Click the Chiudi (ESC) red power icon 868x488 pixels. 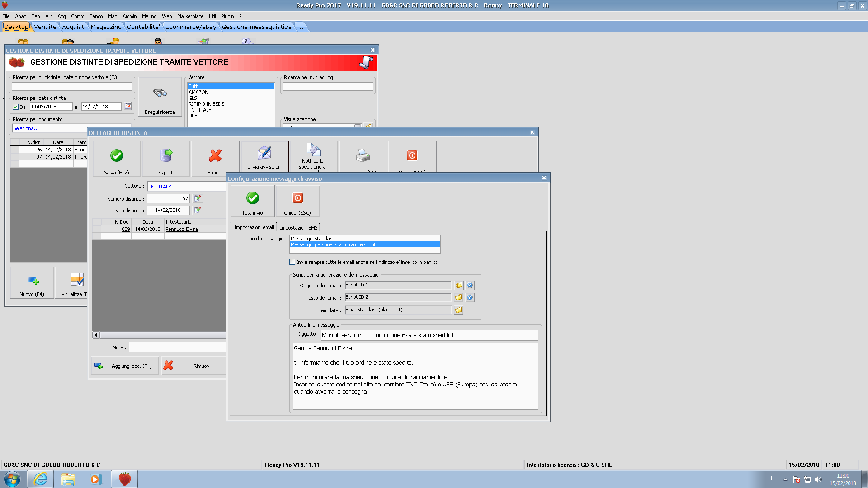pyautogui.click(x=297, y=198)
